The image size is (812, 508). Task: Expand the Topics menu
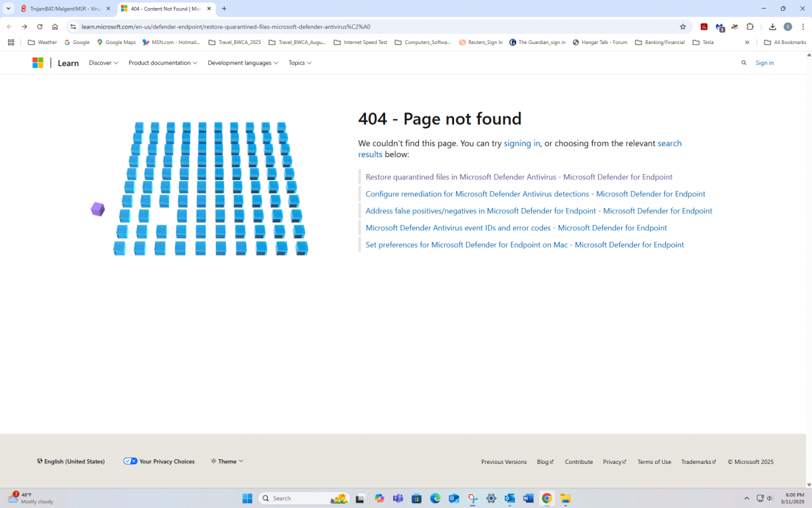point(300,63)
